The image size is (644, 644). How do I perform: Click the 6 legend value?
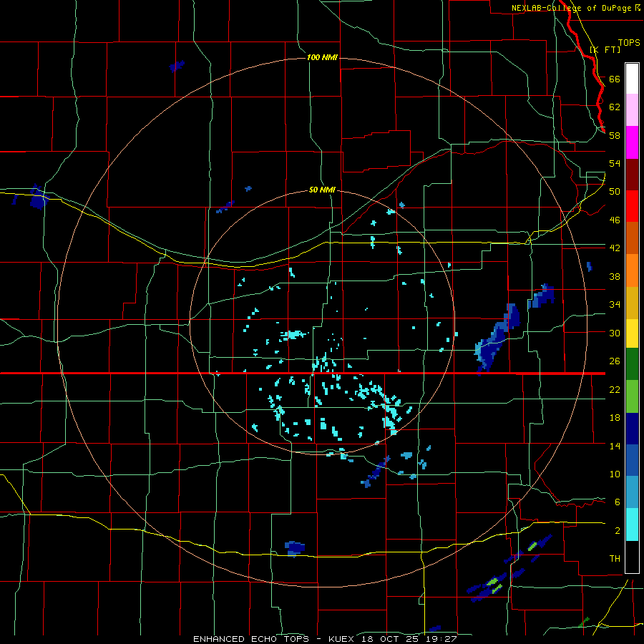(618, 502)
